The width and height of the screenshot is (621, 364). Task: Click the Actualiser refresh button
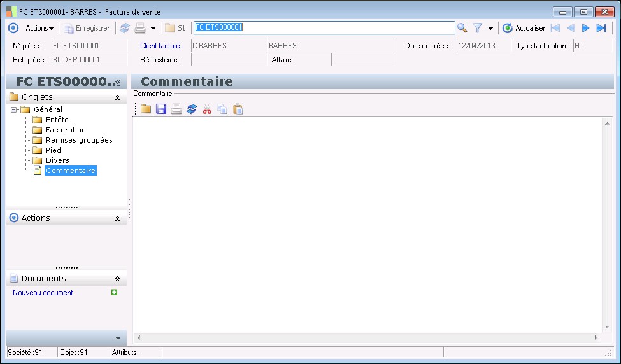pyautogui.click(x=524, y=28)
